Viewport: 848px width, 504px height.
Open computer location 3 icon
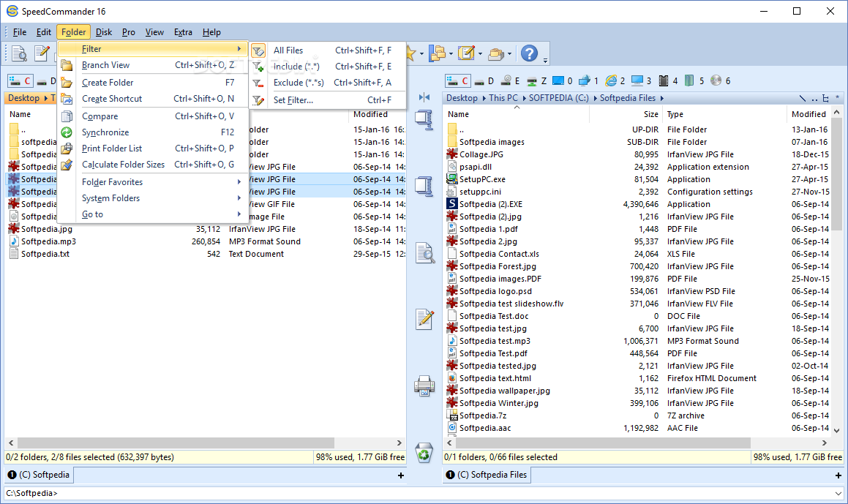point(642,81)
